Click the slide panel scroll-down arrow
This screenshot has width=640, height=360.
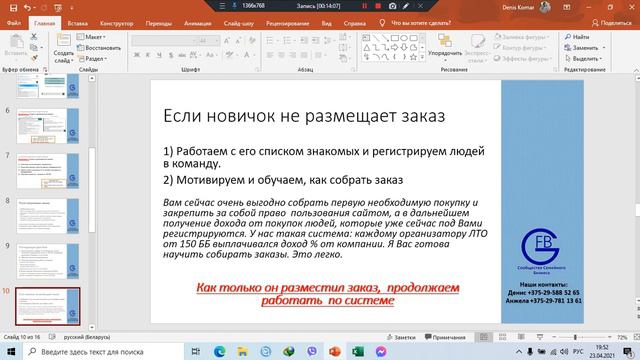point(92,327)
